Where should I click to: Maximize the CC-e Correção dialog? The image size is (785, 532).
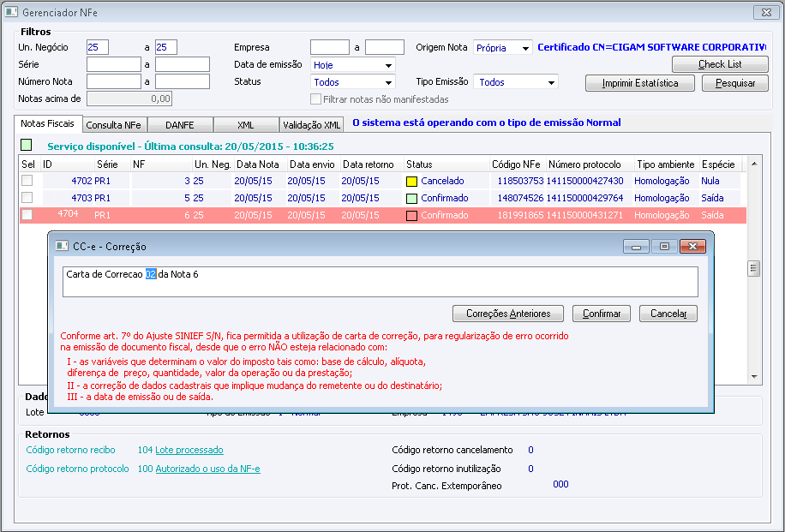pos(664,246)
